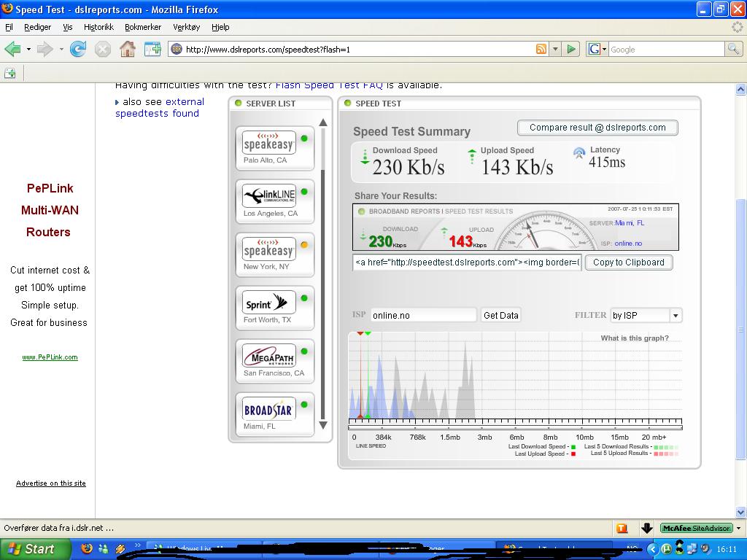Select the BroadStar Miami server

(275, 414)
